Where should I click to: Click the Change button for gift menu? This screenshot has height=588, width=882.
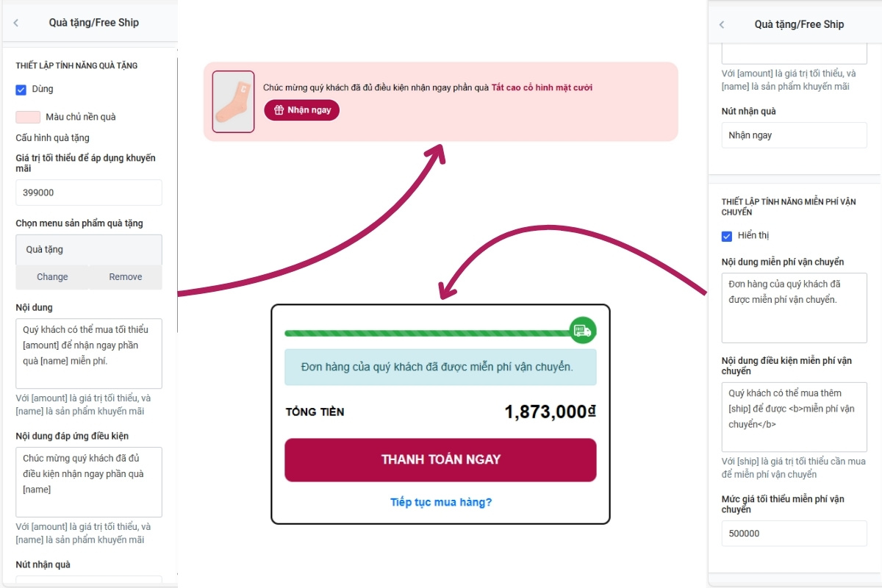(52, 277)
